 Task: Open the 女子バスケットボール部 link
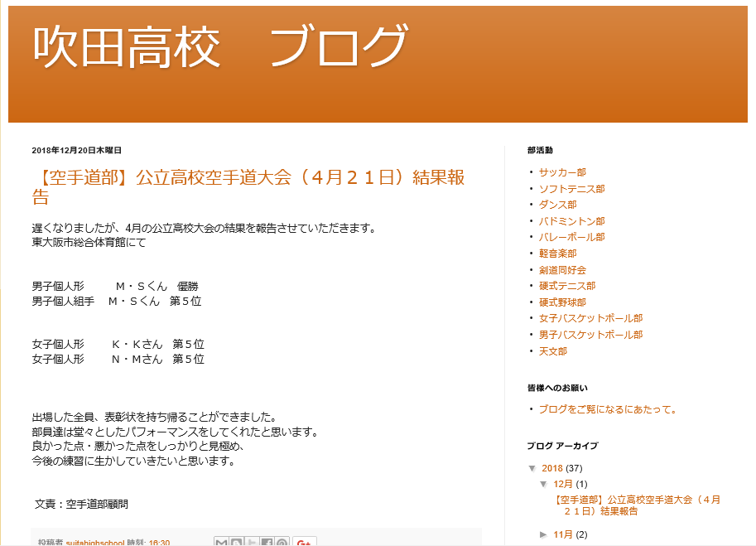tap(590, 318)
